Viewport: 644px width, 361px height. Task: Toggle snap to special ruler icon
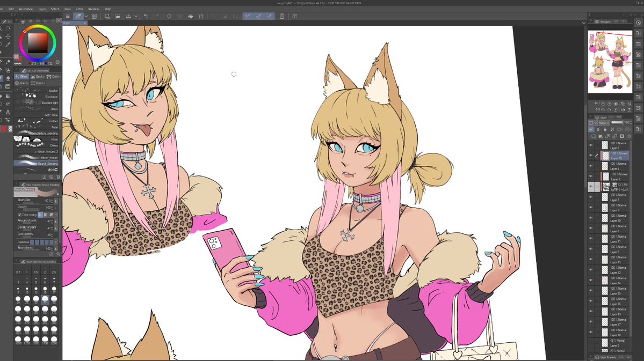258,17
